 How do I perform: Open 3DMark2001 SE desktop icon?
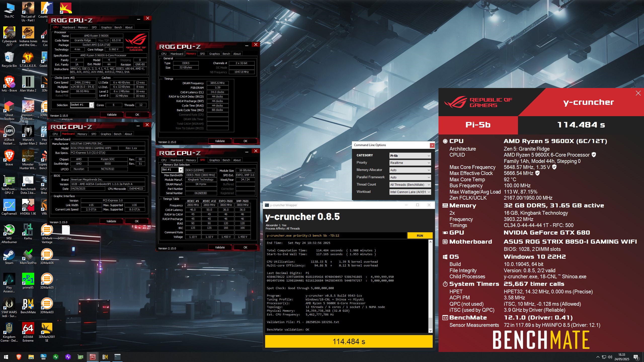click(47, 332)
